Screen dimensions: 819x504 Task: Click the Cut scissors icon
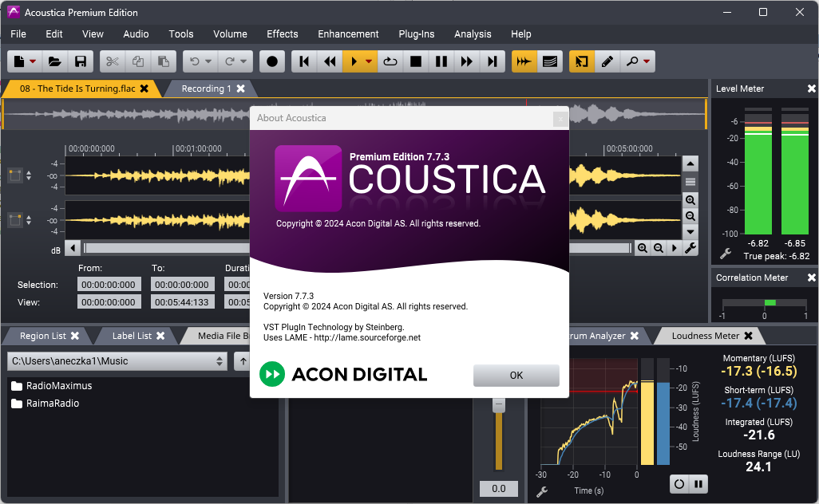click(x=113, y=61)
